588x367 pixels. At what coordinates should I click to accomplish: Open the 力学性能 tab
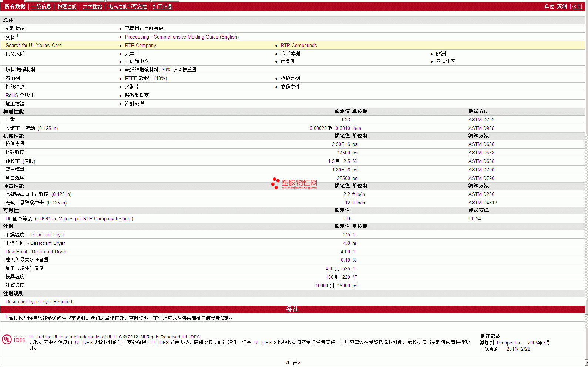(x=93, y=6)
